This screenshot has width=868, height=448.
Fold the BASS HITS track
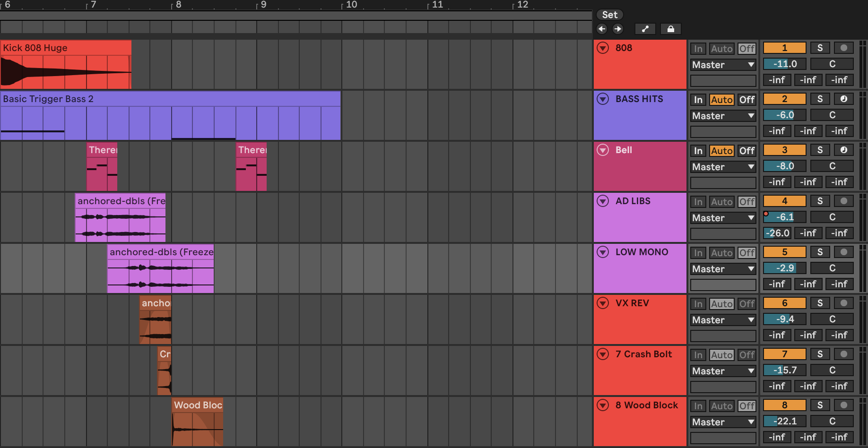pyautogui.click(x=603, y=99)
